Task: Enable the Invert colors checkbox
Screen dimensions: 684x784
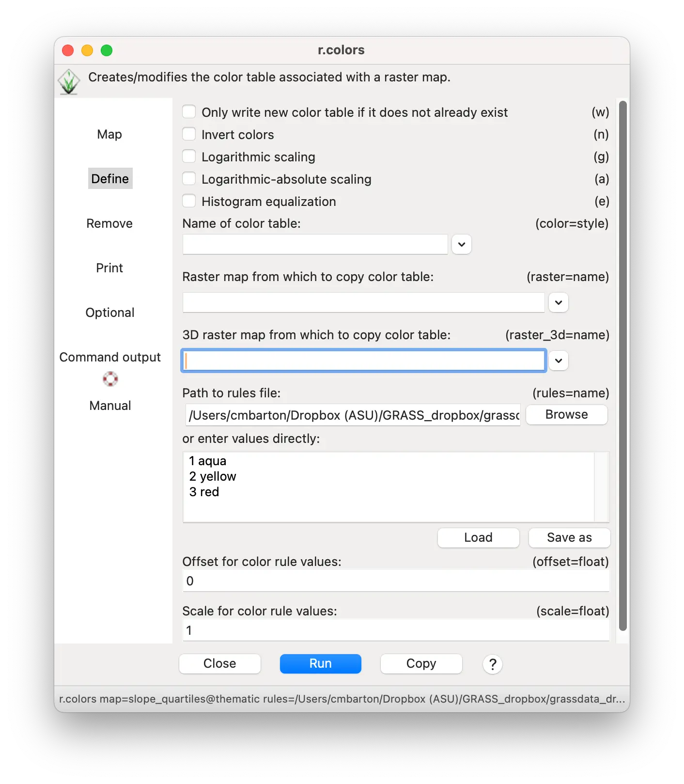Action: coord(189,134)
